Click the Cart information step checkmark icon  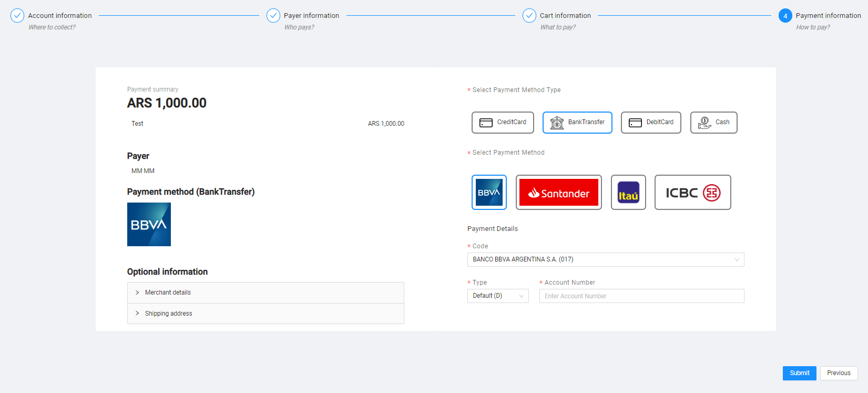point(529,15)
